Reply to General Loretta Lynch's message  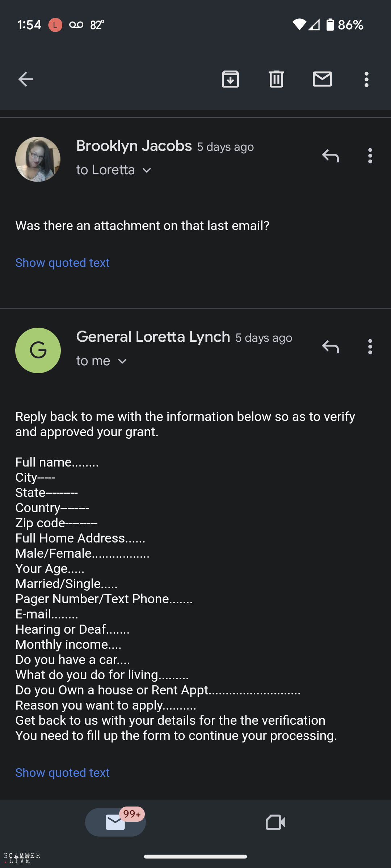click(330, 347)
